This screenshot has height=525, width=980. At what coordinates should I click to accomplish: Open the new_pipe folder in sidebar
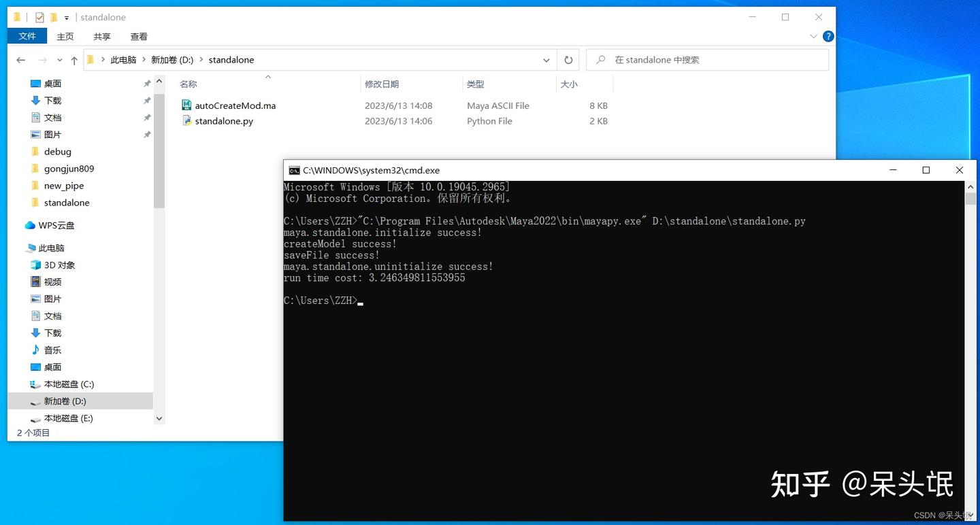[64, 186]
